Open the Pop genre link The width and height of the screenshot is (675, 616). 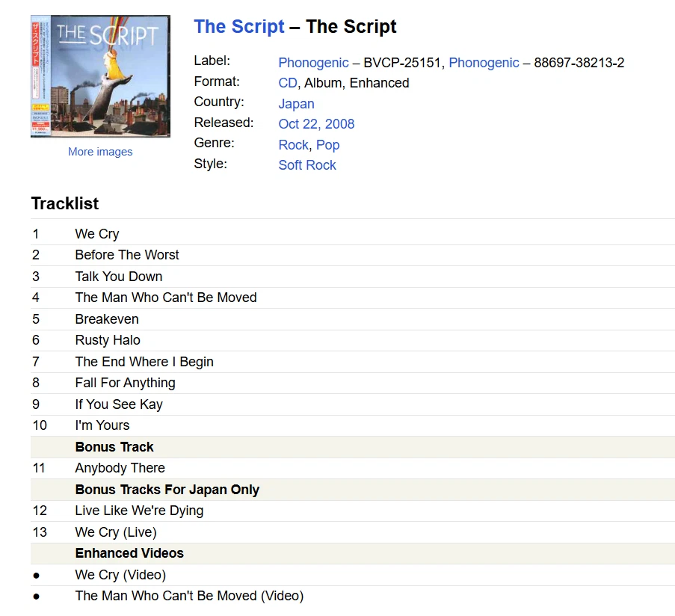327,145
